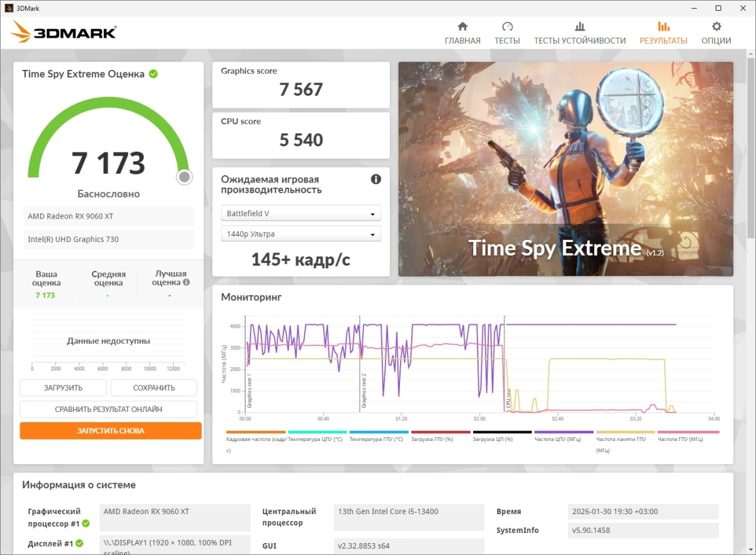Click green check icon next to Графический процессор #1
756x555 pixels.
coord(86,524)
